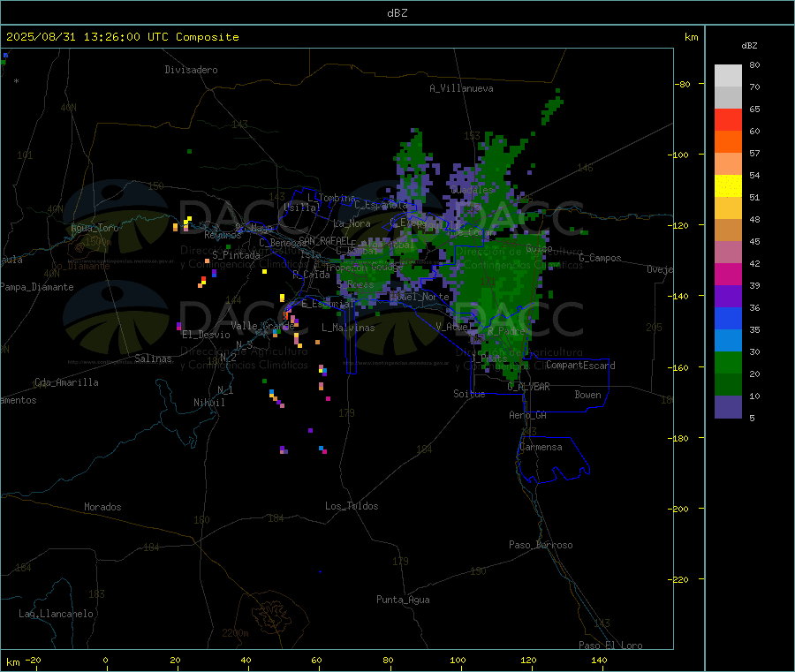795x672 pixels.
Task: Click the R_Padre map label
Action: (506, 331)
